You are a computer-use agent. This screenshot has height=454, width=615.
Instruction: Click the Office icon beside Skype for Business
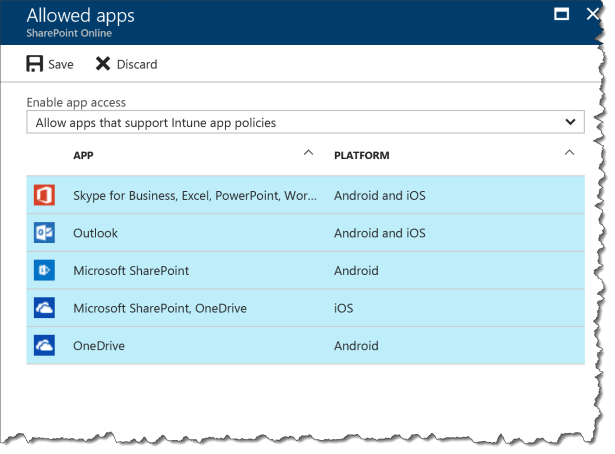[44, 195]
